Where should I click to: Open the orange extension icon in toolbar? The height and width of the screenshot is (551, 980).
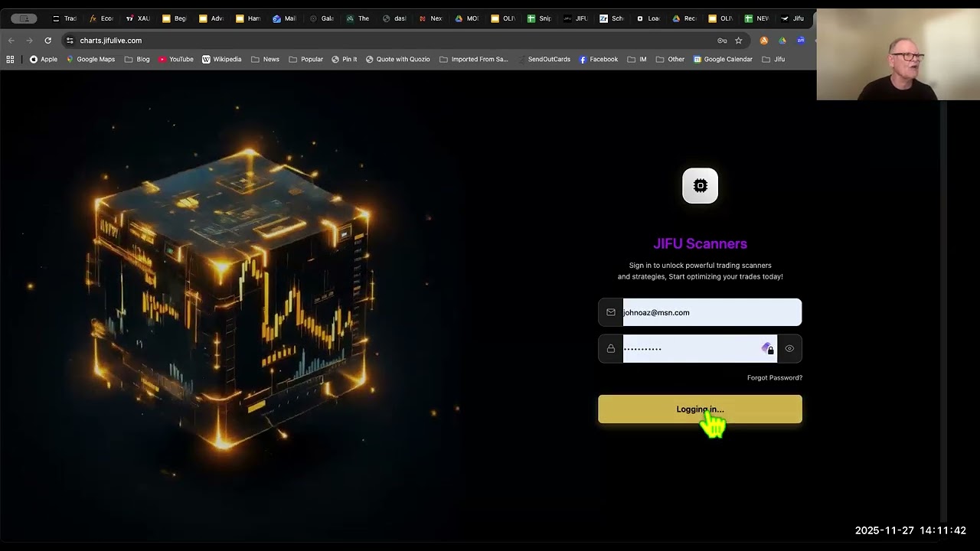tap(763, 41)
